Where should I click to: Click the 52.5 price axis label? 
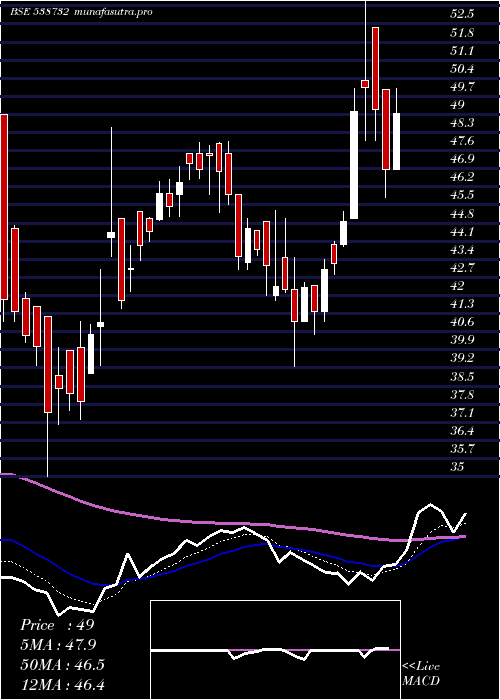462,14
